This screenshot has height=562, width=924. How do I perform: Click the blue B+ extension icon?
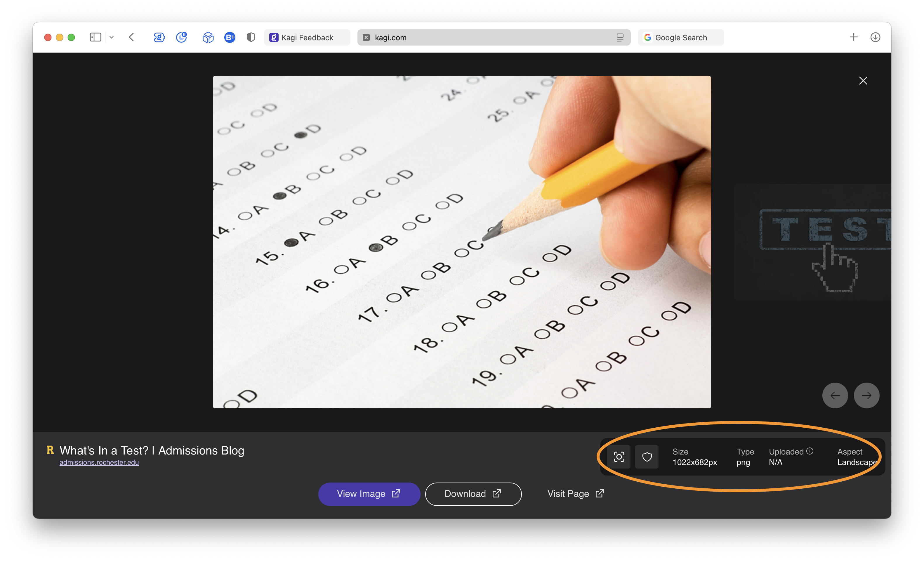pyautogui.click(x=230, y=37)
